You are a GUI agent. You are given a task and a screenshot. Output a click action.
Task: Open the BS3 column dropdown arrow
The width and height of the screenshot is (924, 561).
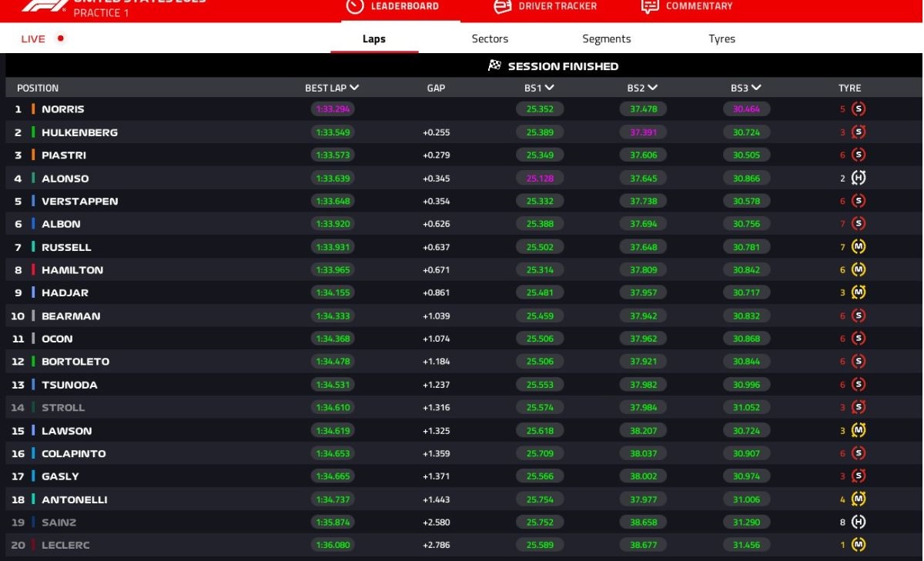click(756, 88)
